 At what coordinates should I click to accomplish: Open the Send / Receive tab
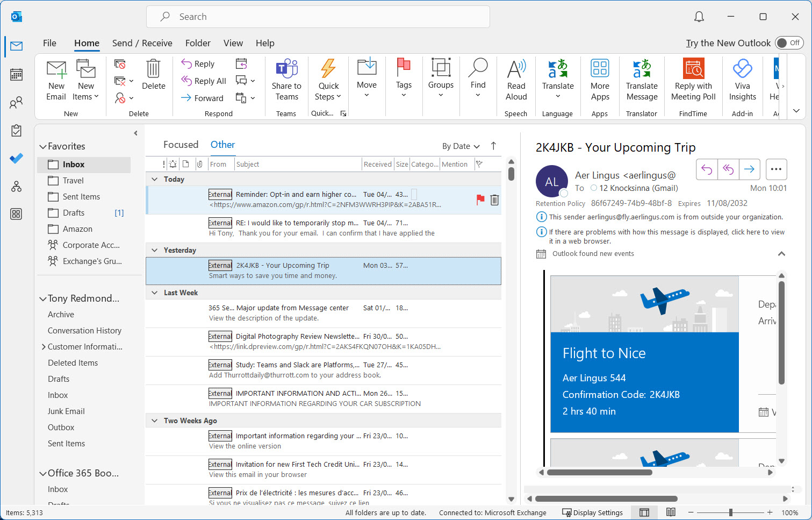coord(142,43)
